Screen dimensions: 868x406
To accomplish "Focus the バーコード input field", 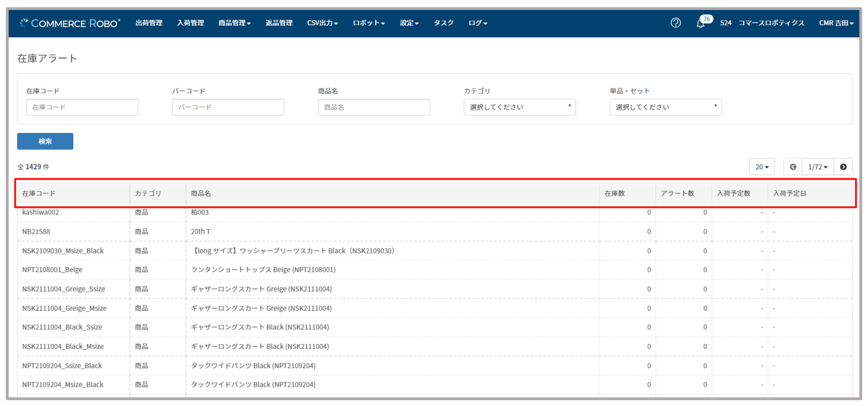I will [228, 107].
